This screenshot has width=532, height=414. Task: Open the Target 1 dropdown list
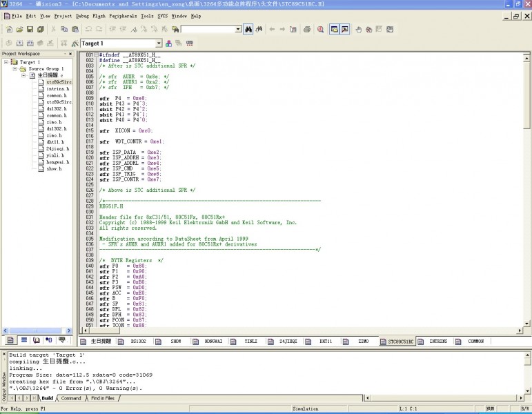point(158,43)
